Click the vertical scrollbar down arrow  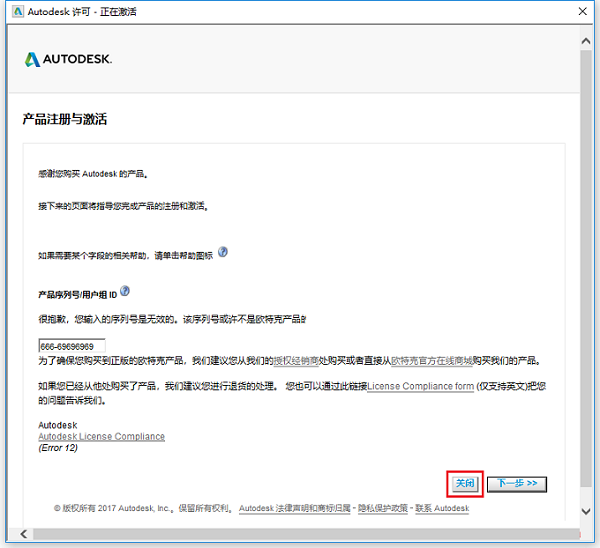(586, 511)
